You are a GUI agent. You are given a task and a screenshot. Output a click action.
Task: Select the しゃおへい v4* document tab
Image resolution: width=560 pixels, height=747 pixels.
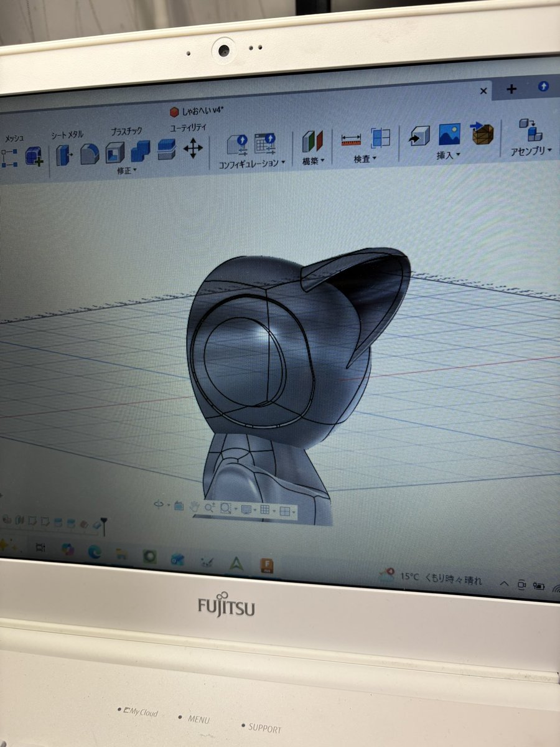[197, 111]
